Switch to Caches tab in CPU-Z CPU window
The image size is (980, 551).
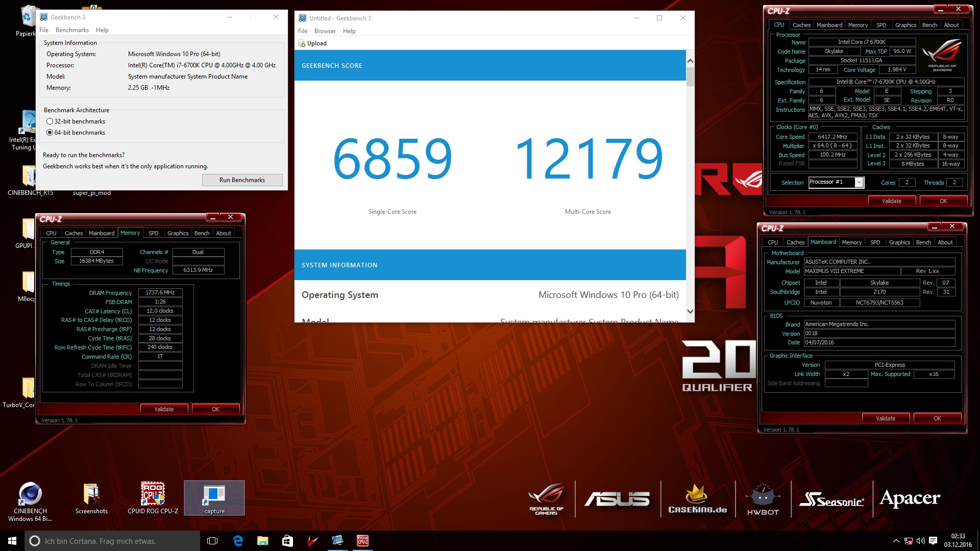tap(801, 25)
